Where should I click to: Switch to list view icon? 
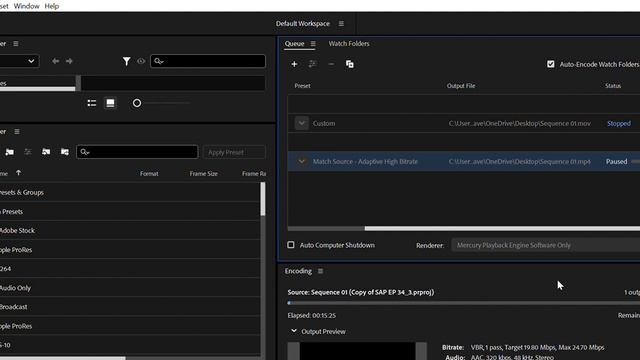(x=92, y=103)
